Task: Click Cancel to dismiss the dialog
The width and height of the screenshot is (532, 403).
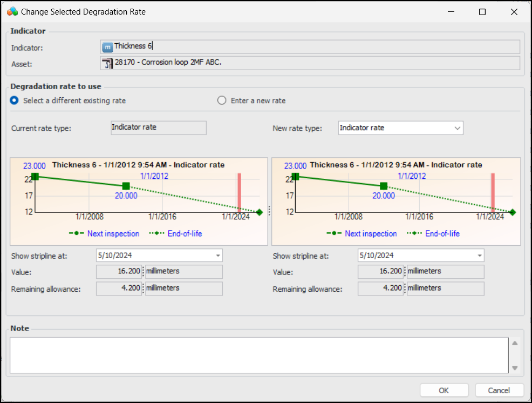Action: pyautogui.click(x=499, y=391)
